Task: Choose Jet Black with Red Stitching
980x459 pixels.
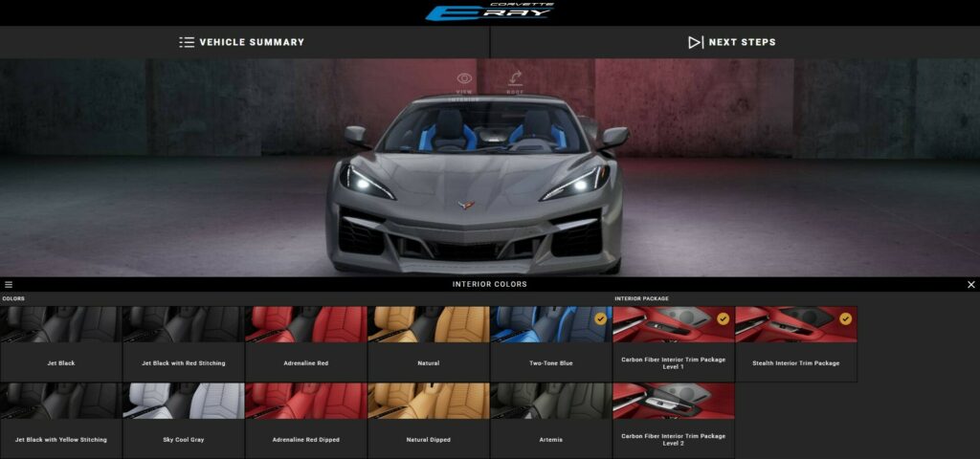Action: [x=183, y=342]
